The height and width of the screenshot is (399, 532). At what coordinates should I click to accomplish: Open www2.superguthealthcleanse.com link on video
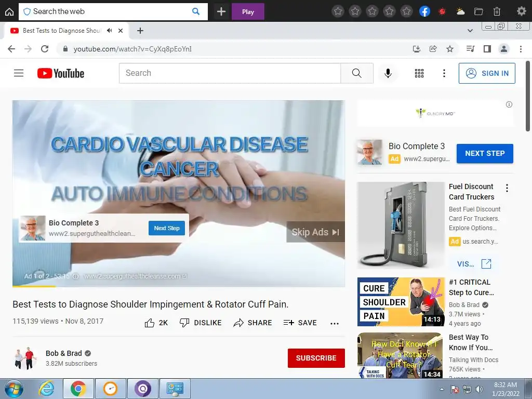pyautogui.click(x=135, y=276)
